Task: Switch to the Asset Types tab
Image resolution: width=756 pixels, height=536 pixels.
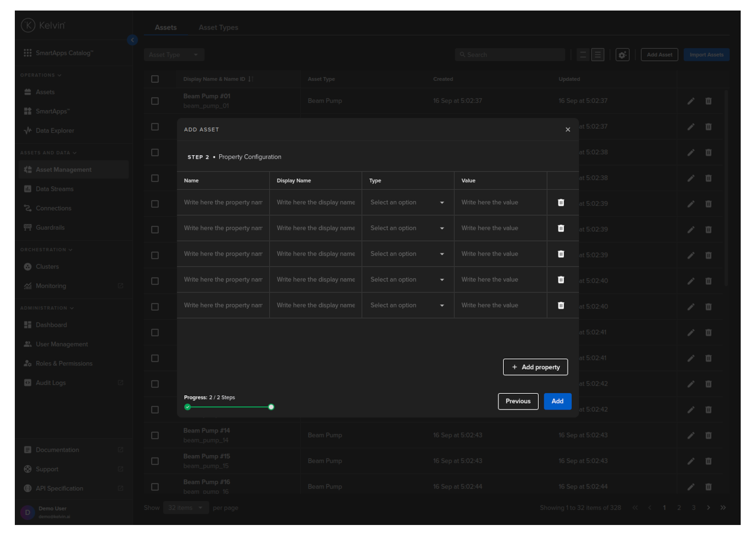Action: [218, 28]
